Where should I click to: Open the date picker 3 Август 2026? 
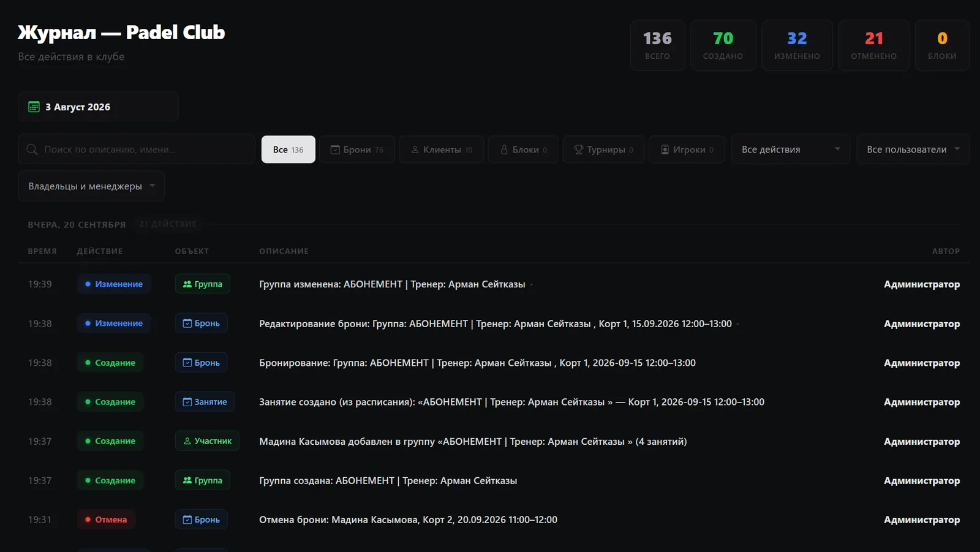[98, 107]
